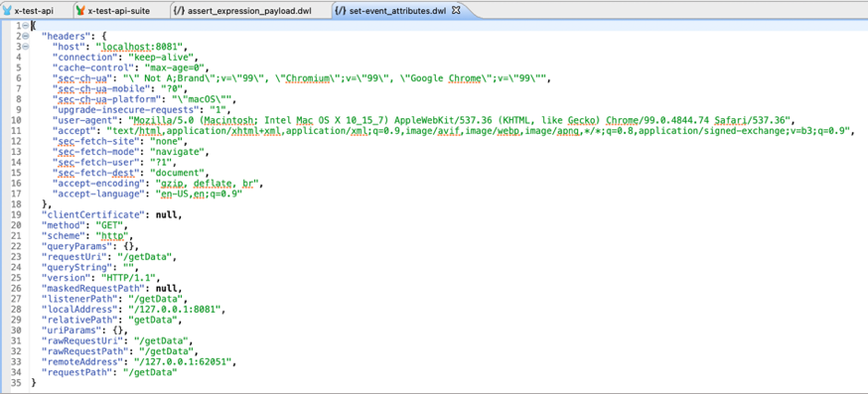Click line number 35 in the gutter
The width and height of the screenshot is (868, 394).
(17, 383)
